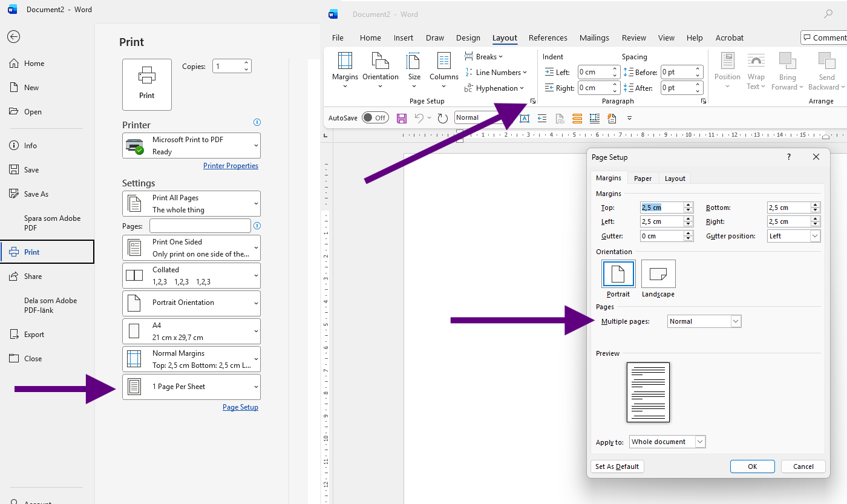Click the text box icon in Quick Access toolbar
Viewport: 847px width, 504px height.
point(524,118)
